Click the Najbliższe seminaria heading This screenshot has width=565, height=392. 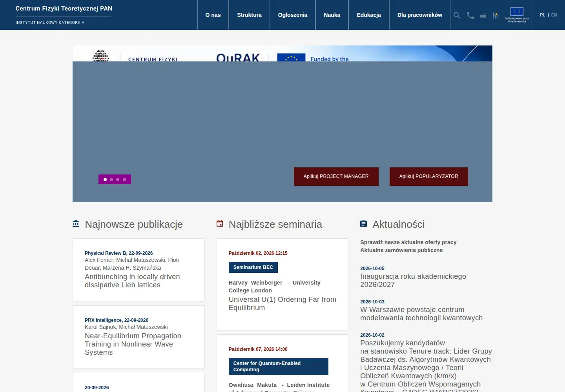click(275, 224)
